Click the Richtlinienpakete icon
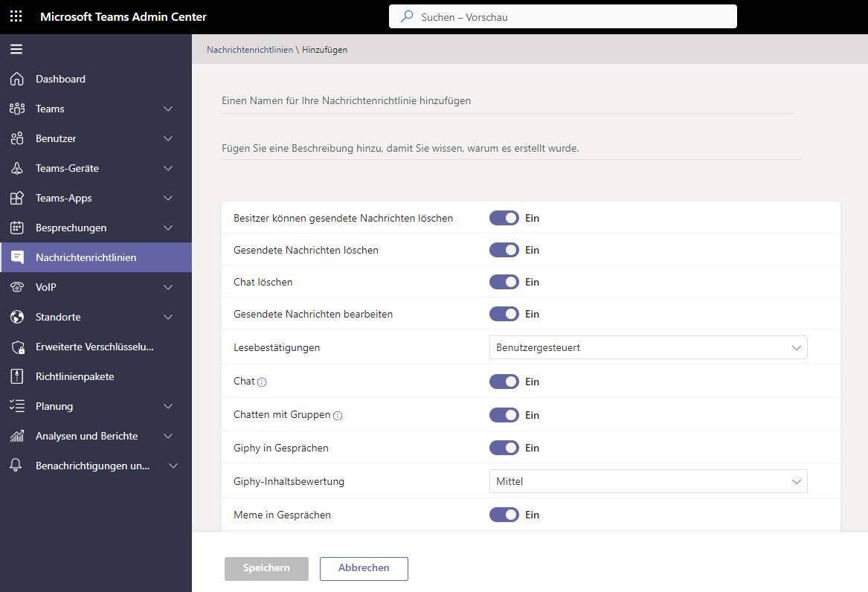Image resolution: width=868 pixels, height=592 pixels. (x=17, y=376)
